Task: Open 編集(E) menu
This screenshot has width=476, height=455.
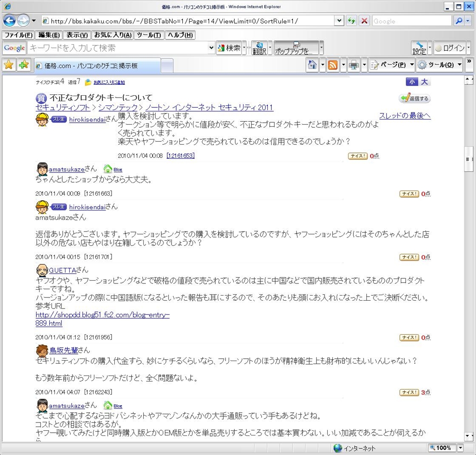Action: [x=49, y=35]
